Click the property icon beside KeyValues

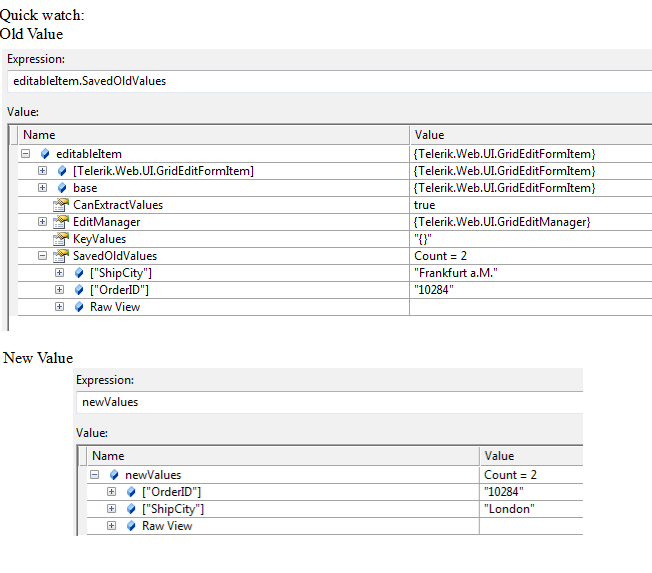point(61,239)
